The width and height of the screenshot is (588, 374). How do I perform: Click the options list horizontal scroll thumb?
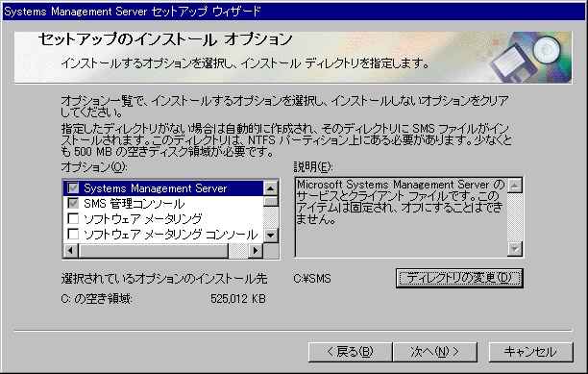tap(154, 250)
